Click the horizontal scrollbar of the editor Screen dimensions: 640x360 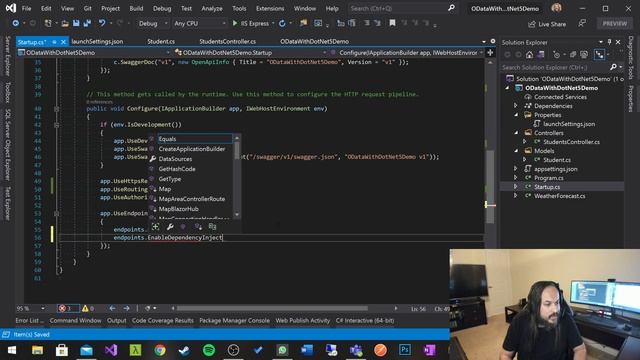coord(272,309)
